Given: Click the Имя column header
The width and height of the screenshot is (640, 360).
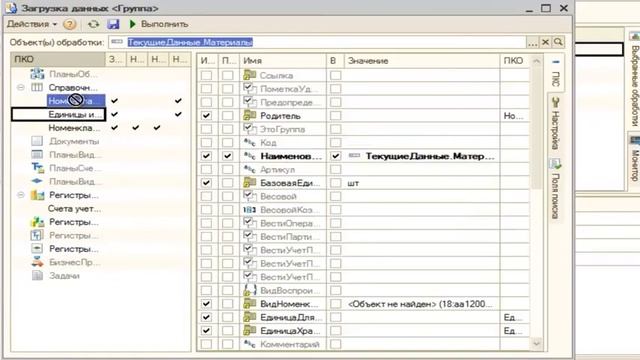Looking at the screenshot, I should (x=283, y=61).
